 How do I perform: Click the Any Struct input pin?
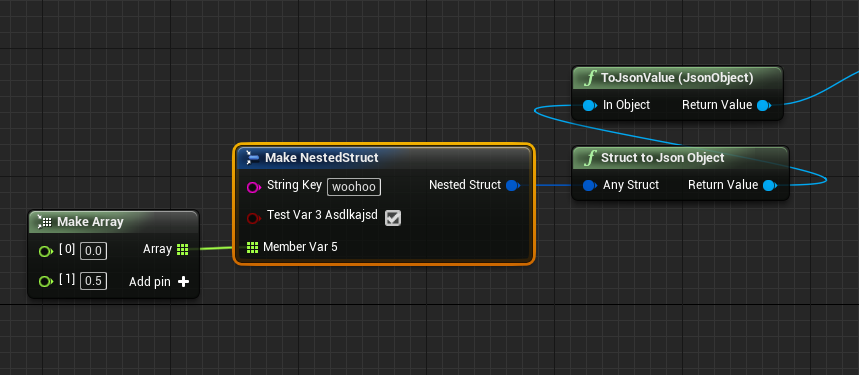click(x=590, y=186)
